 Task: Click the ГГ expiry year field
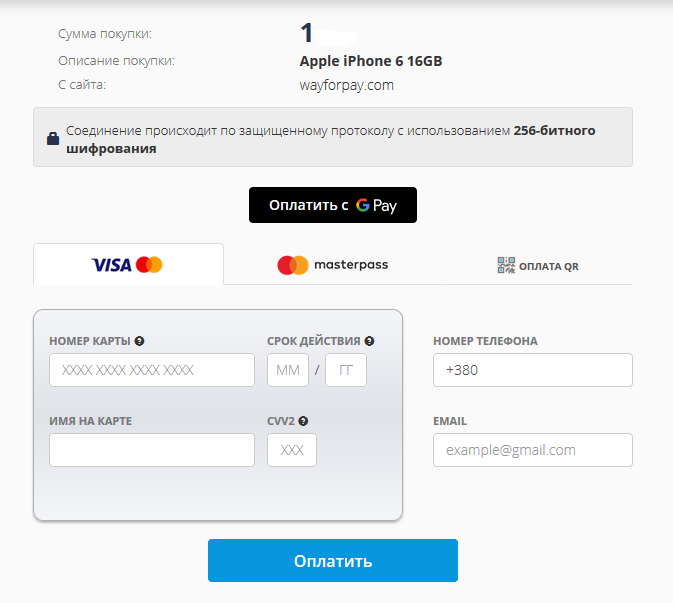[346, 370]
